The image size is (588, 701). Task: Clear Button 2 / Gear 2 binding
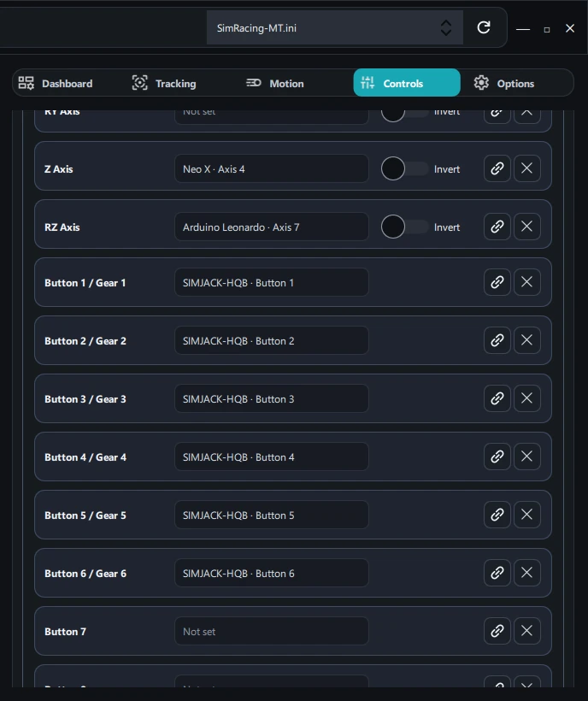coord(526,340)
